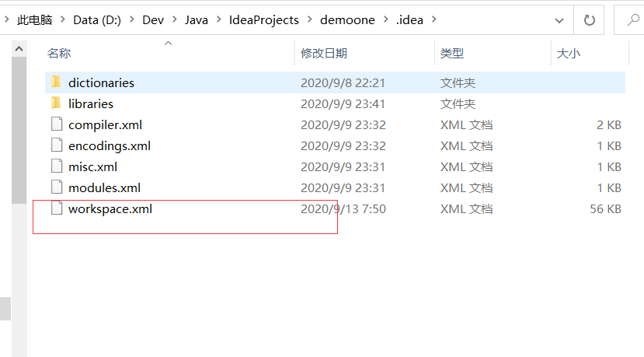Navigate to IdeaProjects in the breadcrumb
The width and height of the screenshot is (644, 357).
(x=263, y=19)
